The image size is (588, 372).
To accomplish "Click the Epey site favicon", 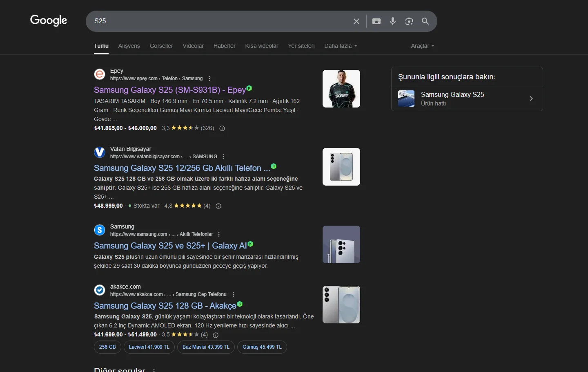I will 100,74.
